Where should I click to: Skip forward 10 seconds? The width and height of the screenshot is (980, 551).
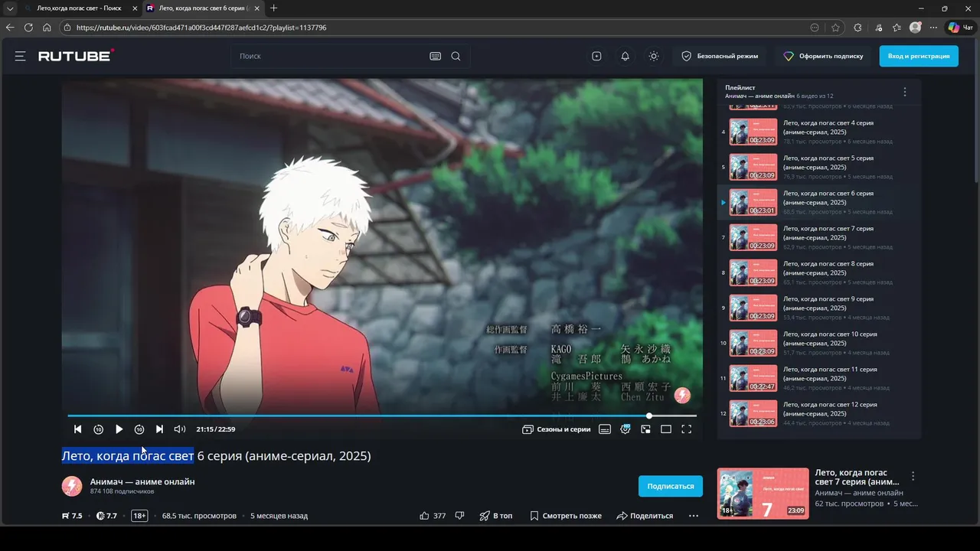point(139,429)
